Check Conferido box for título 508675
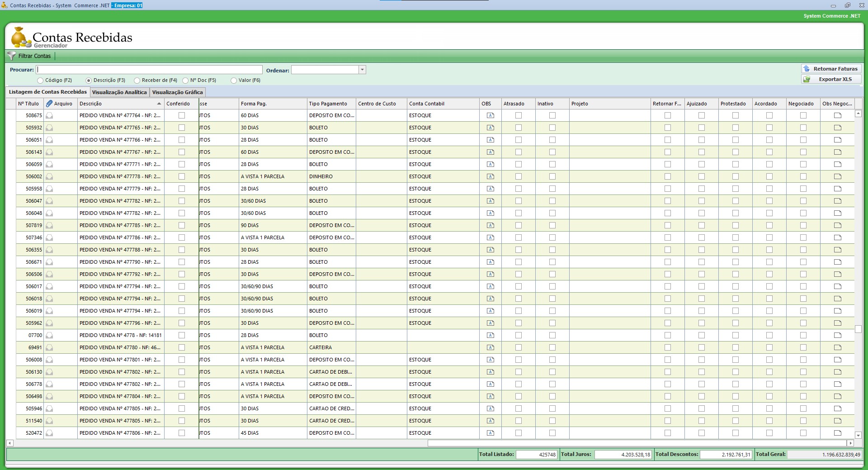This screenshot has width=868, height=470. point(182,115)
